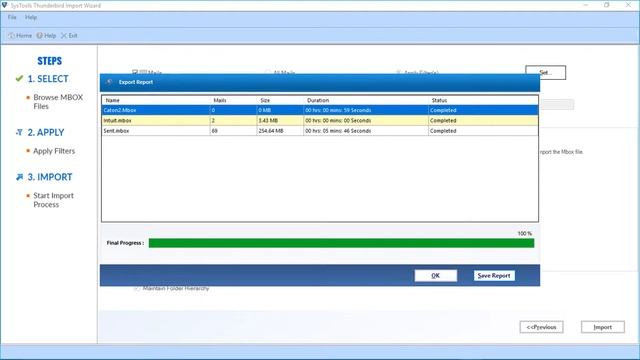Click the green Final Progress bar
This screenshot has width=640, height=360.
pos(341,243)
